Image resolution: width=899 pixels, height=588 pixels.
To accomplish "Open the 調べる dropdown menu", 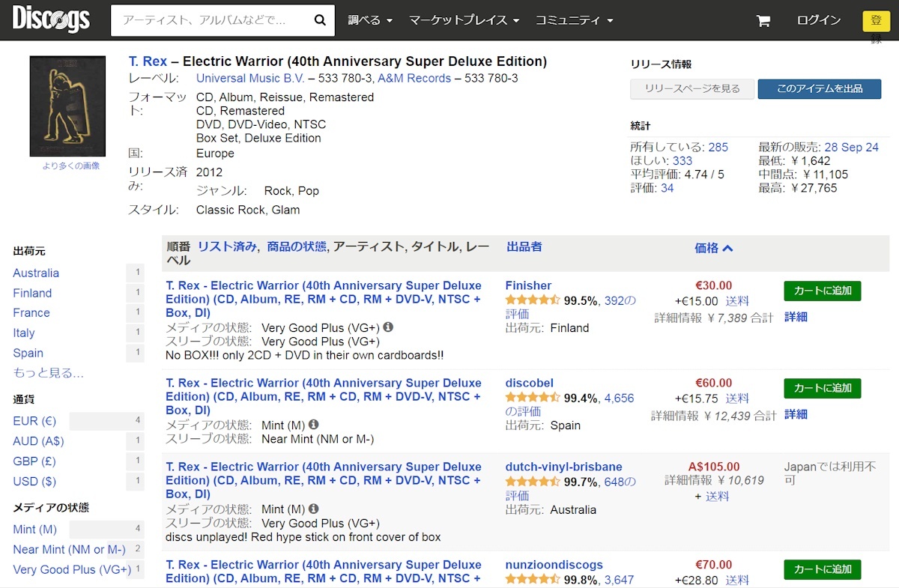I will (x=370, y=20).
